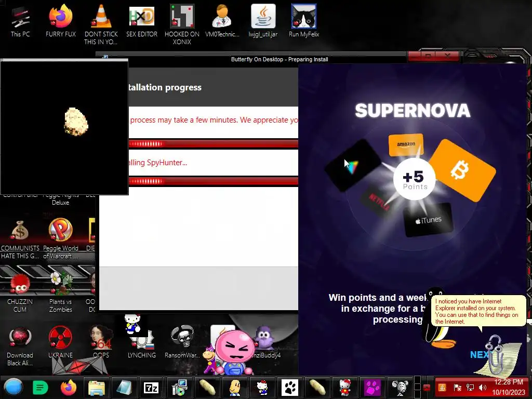
Task: Open the This PC desktop icon
Action: 20,21
